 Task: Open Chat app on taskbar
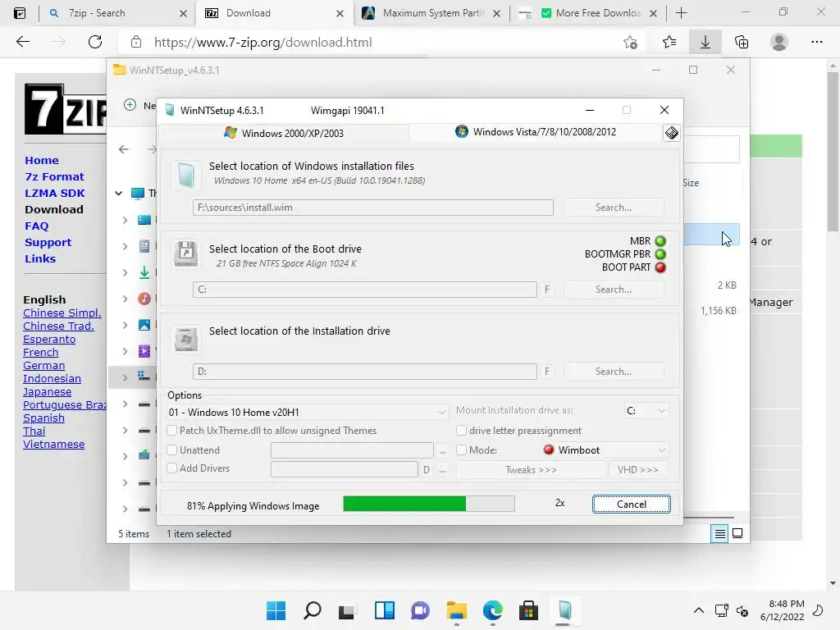[x=420, y=610]
